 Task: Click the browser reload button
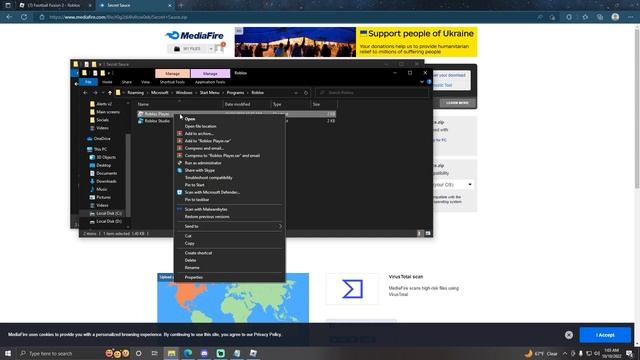(x=24, y=17)
